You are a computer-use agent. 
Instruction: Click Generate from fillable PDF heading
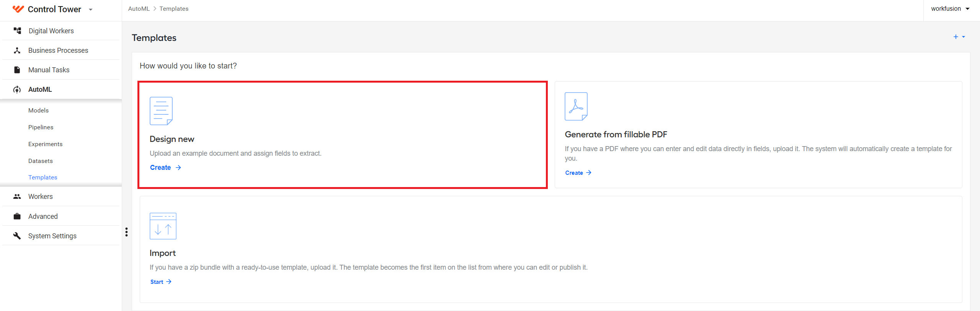(616, 134)
